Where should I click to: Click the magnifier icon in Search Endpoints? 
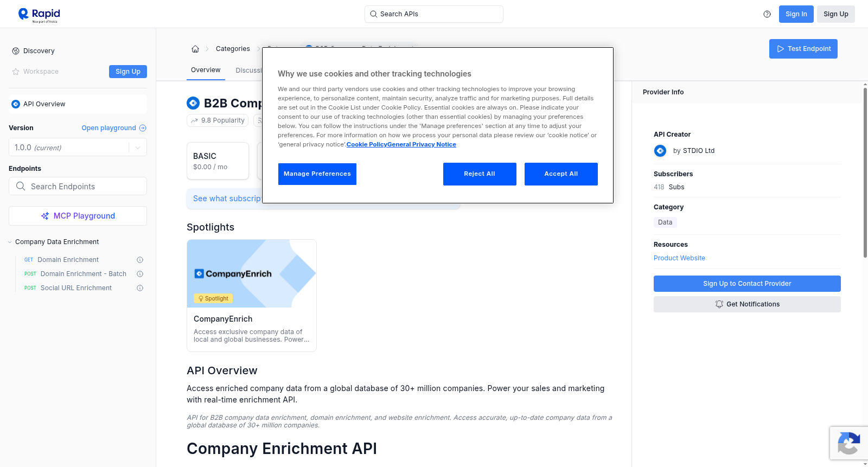[x=21, y=186]
